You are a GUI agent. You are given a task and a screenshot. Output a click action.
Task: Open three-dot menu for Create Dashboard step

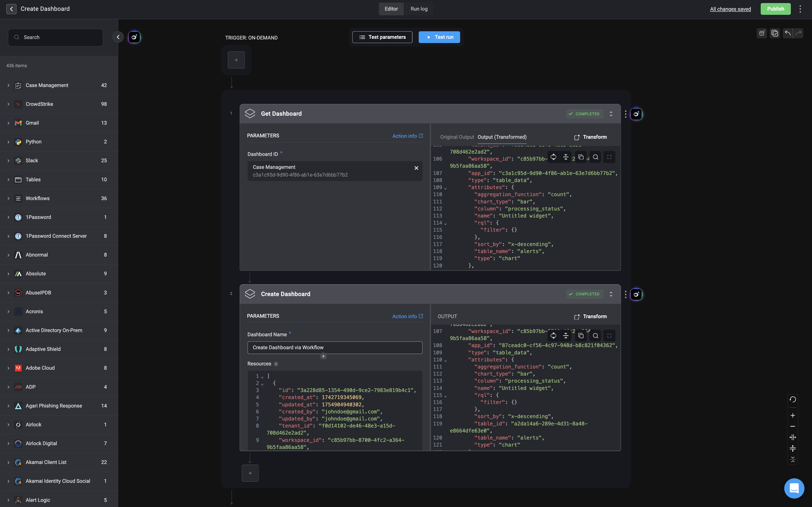click(625, 294)
